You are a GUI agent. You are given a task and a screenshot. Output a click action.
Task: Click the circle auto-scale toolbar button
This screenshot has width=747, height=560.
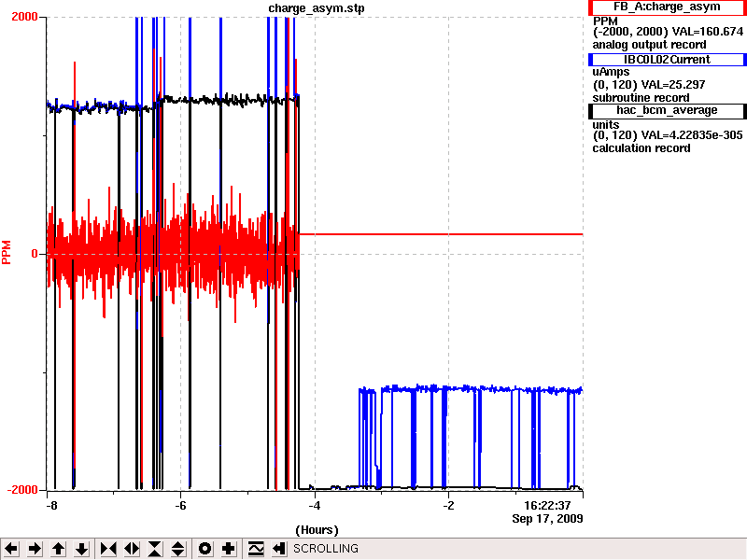tap(204, 549)
